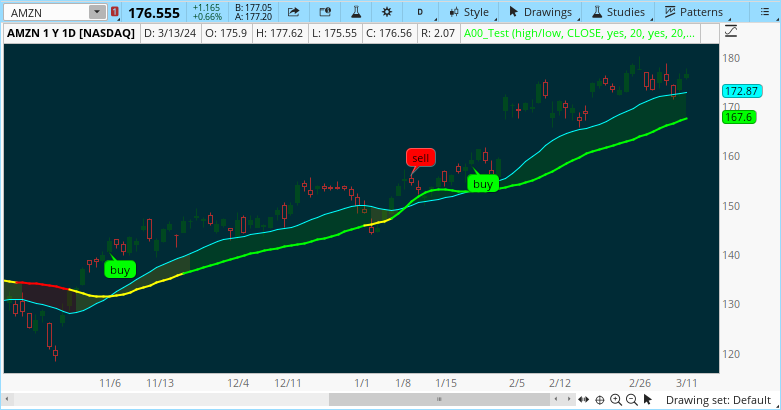Viewport: 781px width, 410px height.
Task: Zoom out with the magnifier minus icon
Action: click(x=632, y=400)
